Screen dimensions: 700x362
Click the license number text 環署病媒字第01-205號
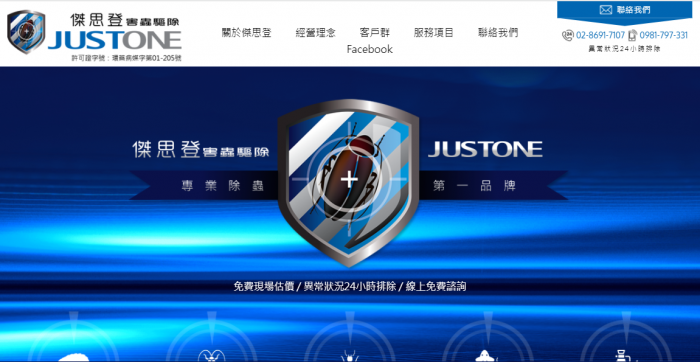(x=127, y=58)
